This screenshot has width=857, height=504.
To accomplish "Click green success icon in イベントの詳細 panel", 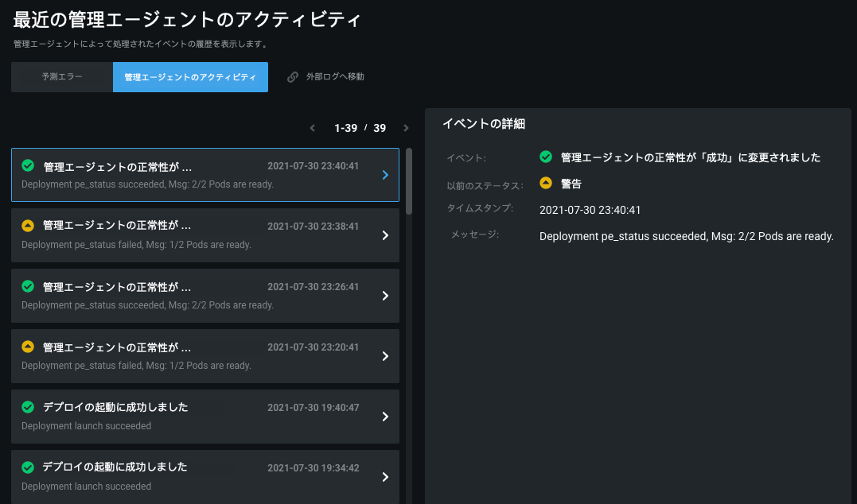I will coord(546,157).
